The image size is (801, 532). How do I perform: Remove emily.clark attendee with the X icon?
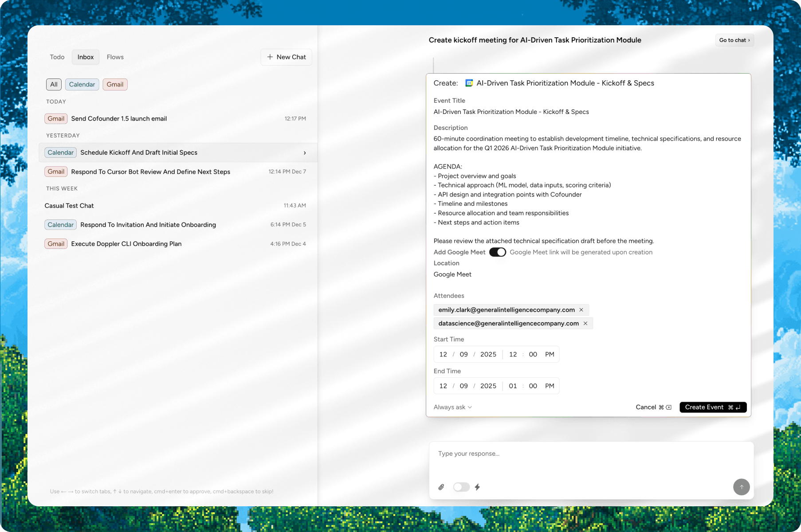(581, 310)
